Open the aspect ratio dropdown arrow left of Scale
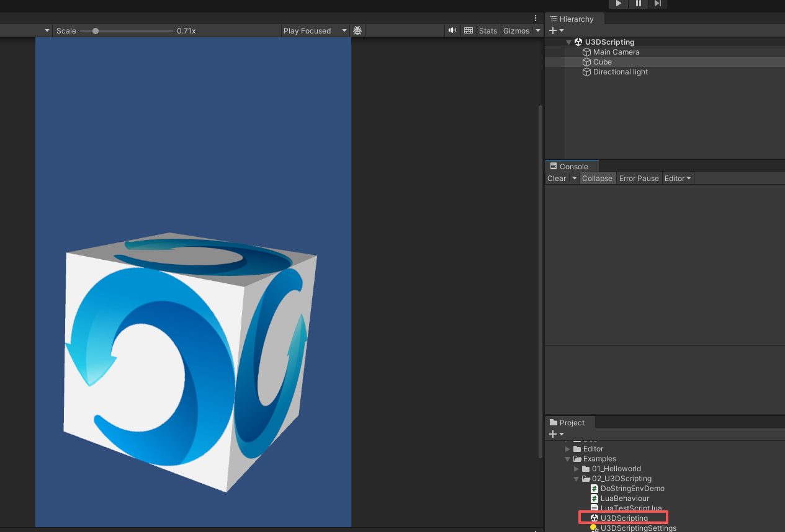The width and height of the screenshot is (785, 532). click(47, 31)
